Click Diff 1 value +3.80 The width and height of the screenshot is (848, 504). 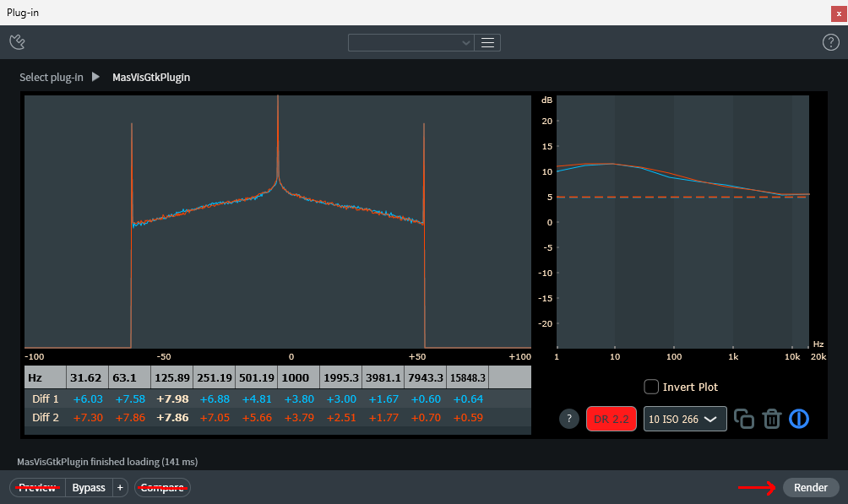(299, 399)
